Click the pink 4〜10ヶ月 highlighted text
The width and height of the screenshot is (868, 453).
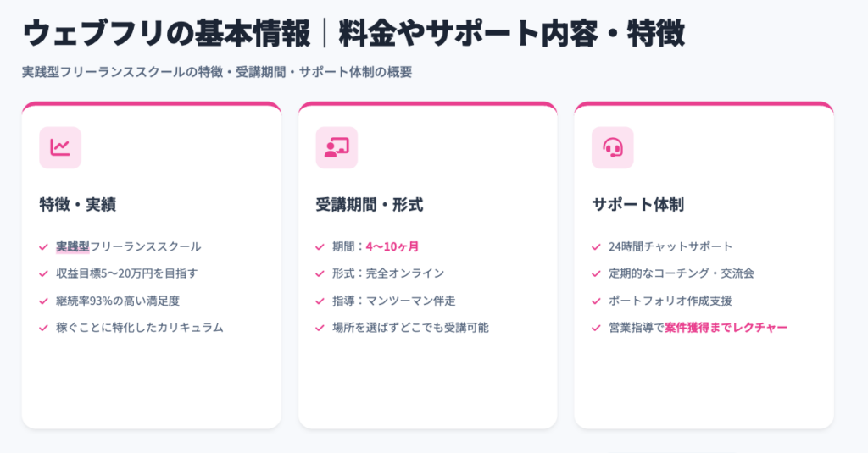[x=392, y=247]
